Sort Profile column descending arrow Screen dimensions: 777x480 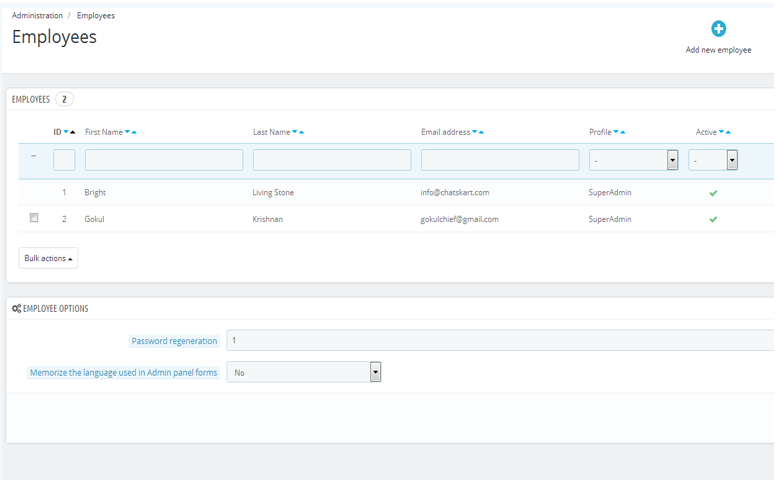(616, 132)
